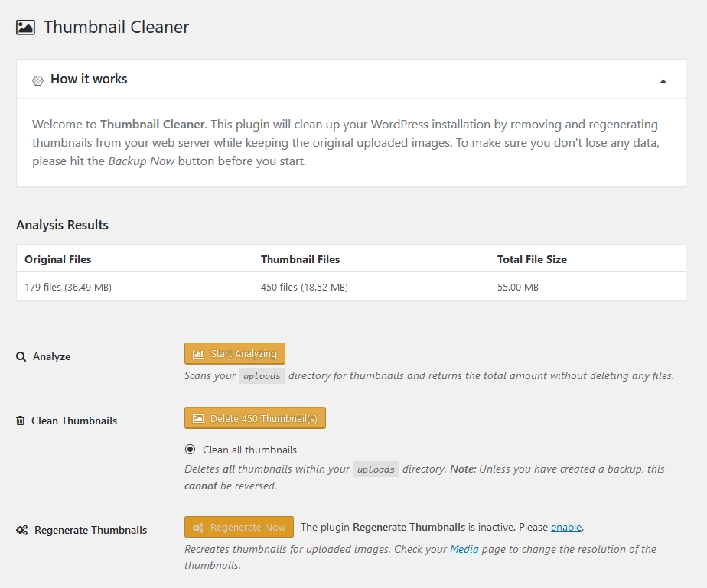The image size is (707, 588).
Task: Click the gears icon beside Regenerate Thumbnails
Action: [22, 530]
